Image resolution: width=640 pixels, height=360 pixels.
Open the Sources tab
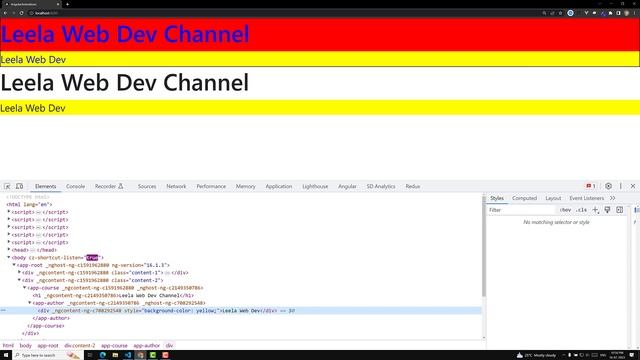click(147, 186)
